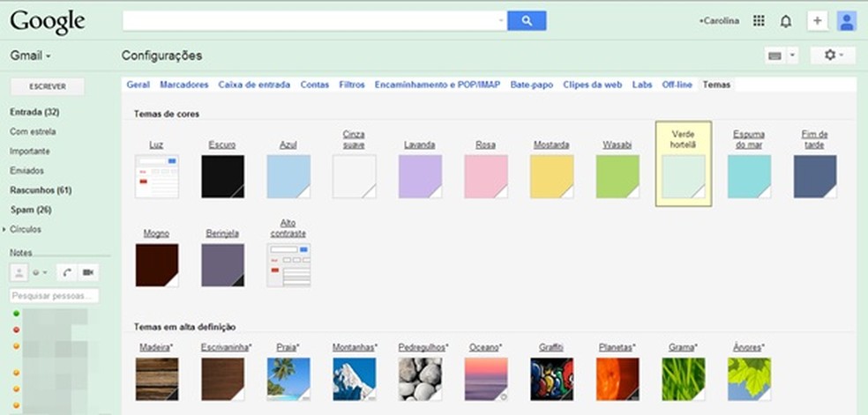This screenshot has height=415, width=868.
Task: Select the black Escuro theme swatch
Action: click(x=222, y=176)
